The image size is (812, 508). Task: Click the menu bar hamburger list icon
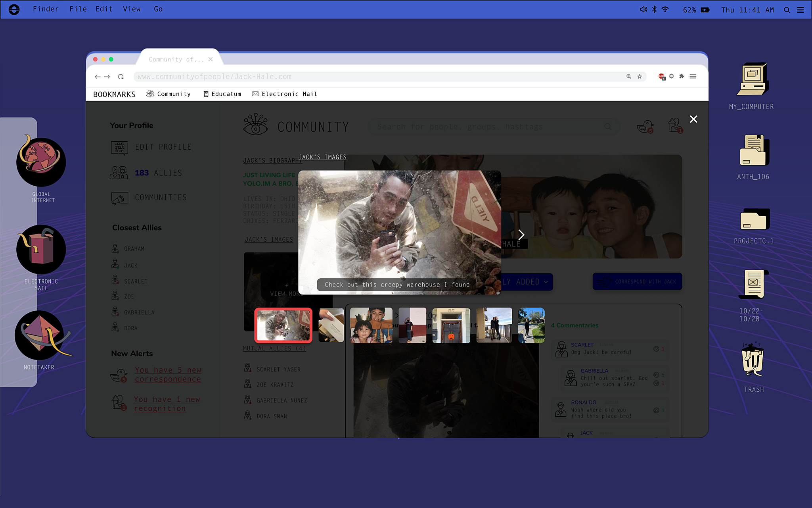point(801,10)
